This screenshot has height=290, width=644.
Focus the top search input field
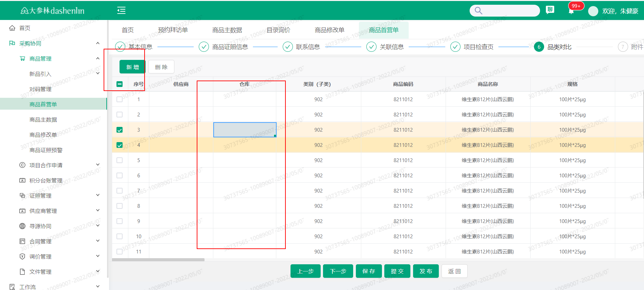(x=505, y=10)
